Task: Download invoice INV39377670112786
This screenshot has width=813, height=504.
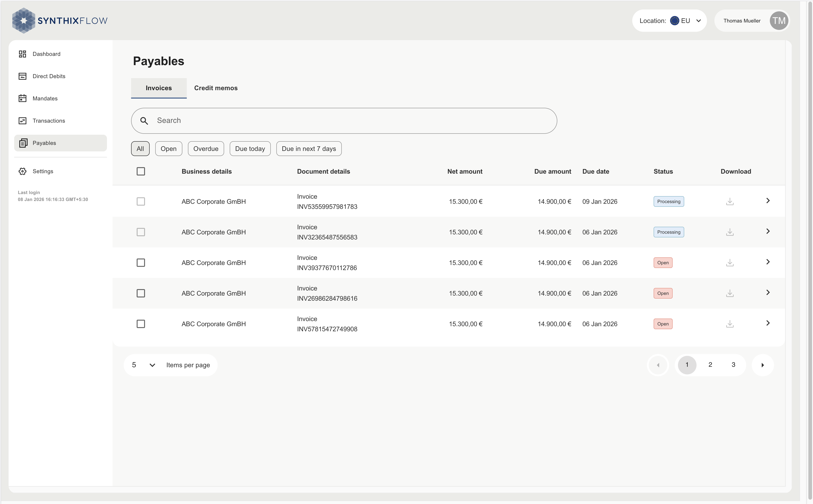Action: [x=730, y=263]
